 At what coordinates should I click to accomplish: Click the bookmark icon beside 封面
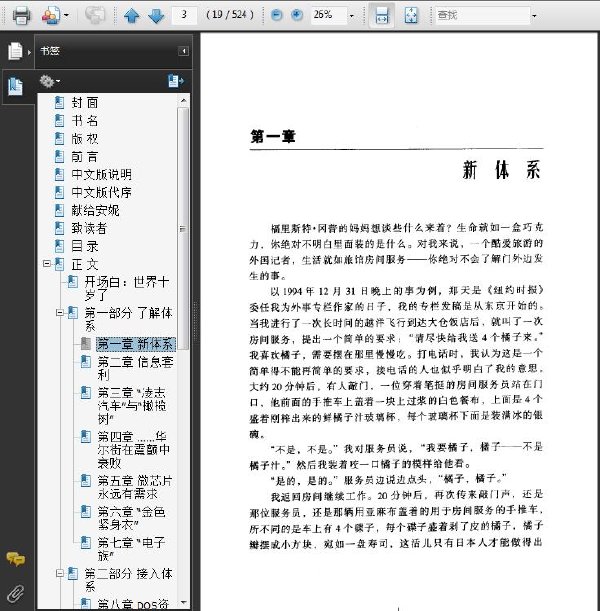59,102
